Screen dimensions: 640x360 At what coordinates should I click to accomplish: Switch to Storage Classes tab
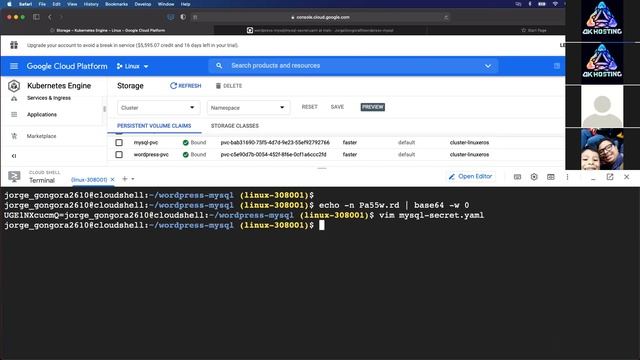(235, 126)
